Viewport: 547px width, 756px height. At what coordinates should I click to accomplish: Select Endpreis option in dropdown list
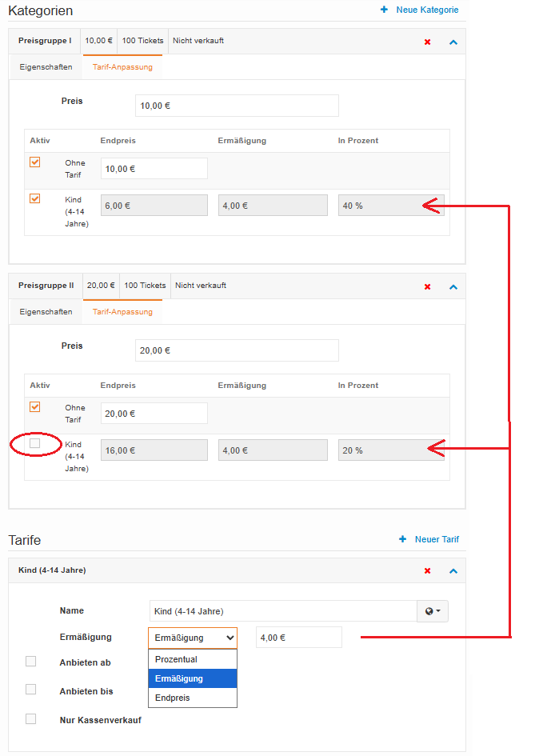173,698
